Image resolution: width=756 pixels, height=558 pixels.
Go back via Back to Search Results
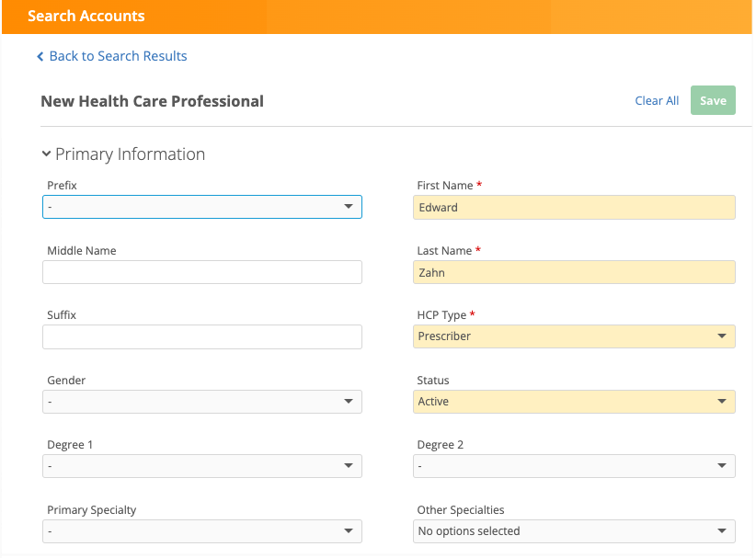118,56
